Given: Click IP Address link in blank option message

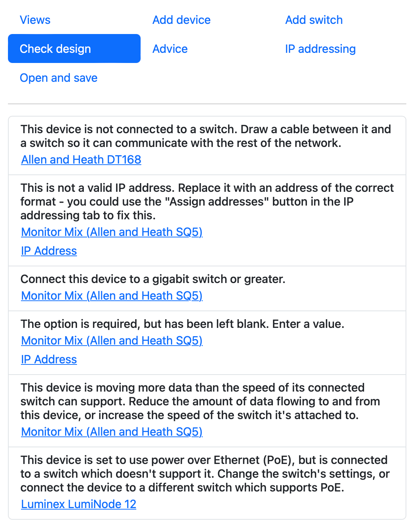Looking at the screenshot, I should pyautogui.click(x=49, y=359).
